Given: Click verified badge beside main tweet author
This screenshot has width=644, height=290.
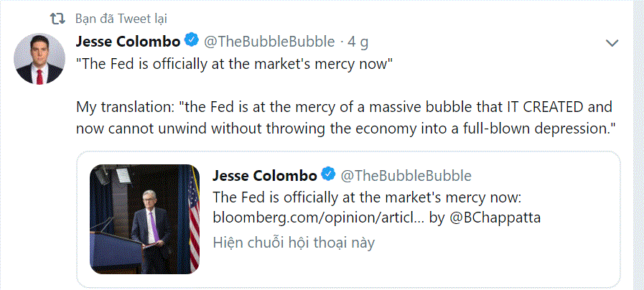Looking at the screenshot, I should [x=192, y=41].
